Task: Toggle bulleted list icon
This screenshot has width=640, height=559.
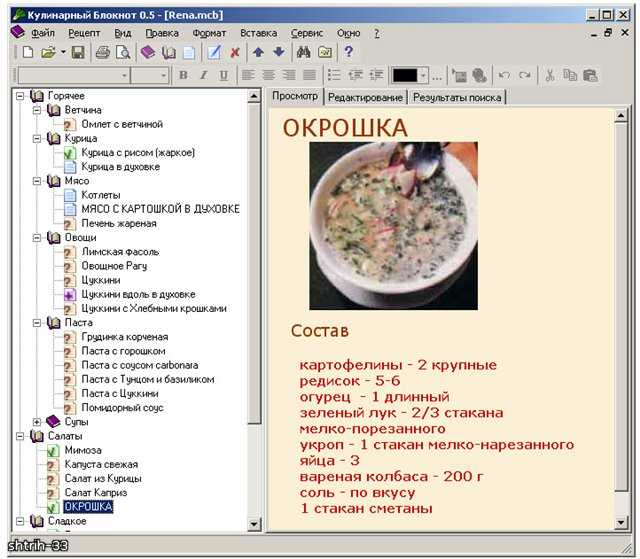Action: click(334, 75)
